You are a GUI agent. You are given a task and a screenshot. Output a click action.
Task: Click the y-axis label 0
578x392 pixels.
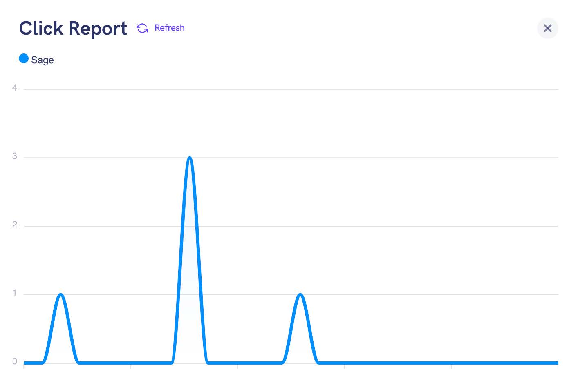[x=15, y=361]
